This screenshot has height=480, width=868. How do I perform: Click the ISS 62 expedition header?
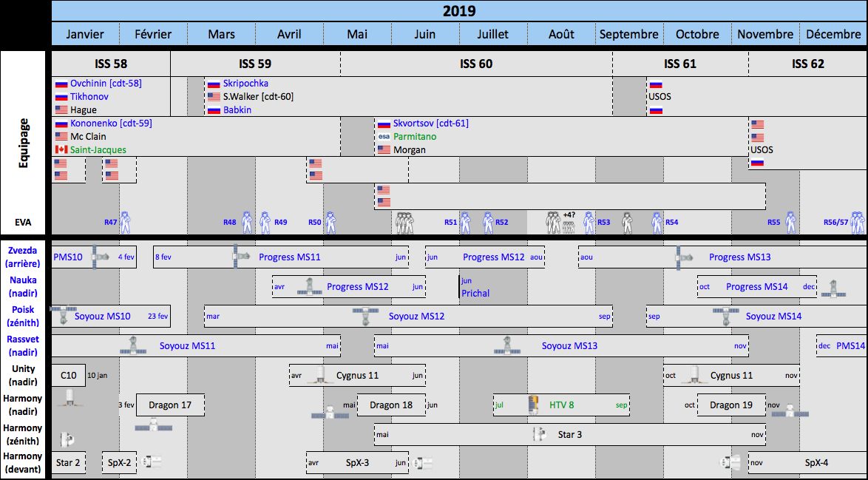click(808, 64)
